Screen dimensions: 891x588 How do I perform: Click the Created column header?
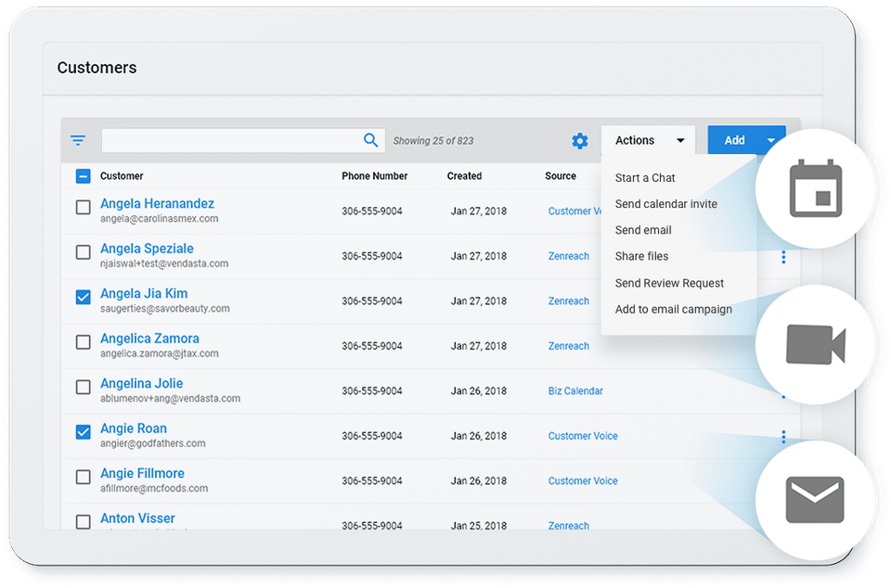[x=464, y=176]
